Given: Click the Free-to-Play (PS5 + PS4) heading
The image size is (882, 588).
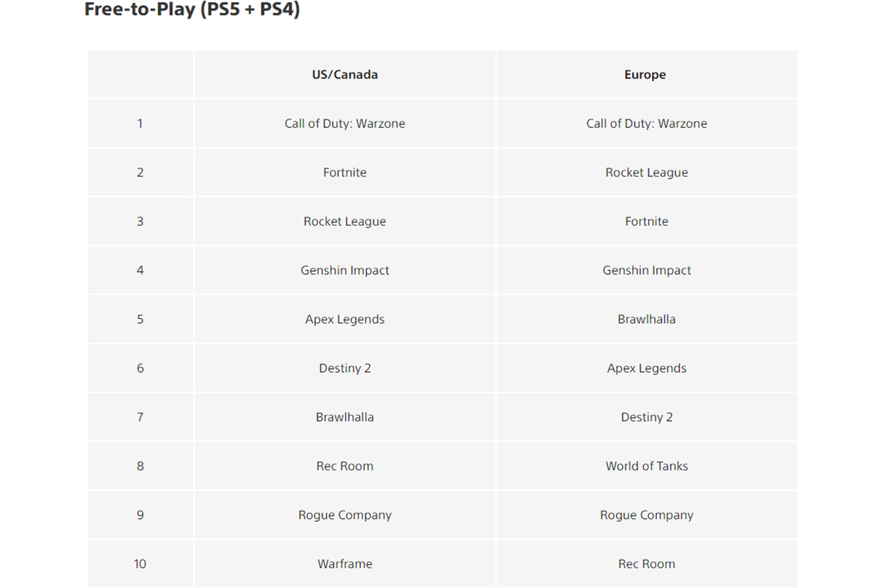Looking at the screenshot, I should click(x=192, y=10).
